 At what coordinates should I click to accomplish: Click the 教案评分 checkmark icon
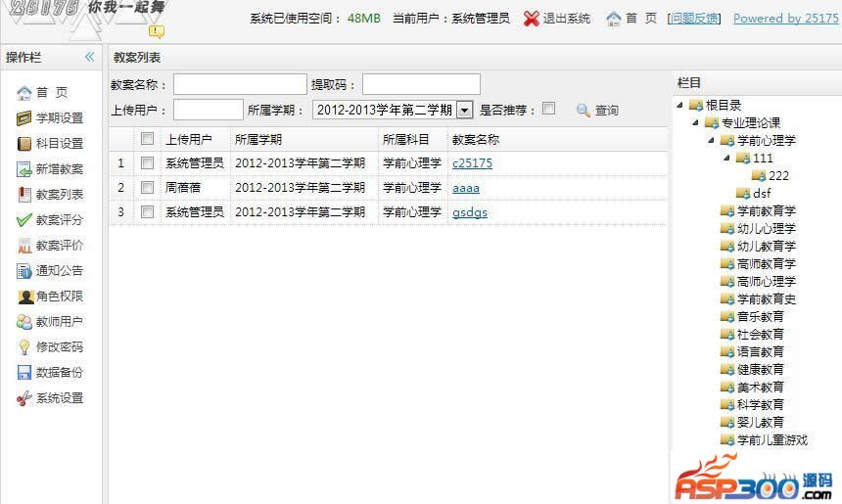pos(24,220)
